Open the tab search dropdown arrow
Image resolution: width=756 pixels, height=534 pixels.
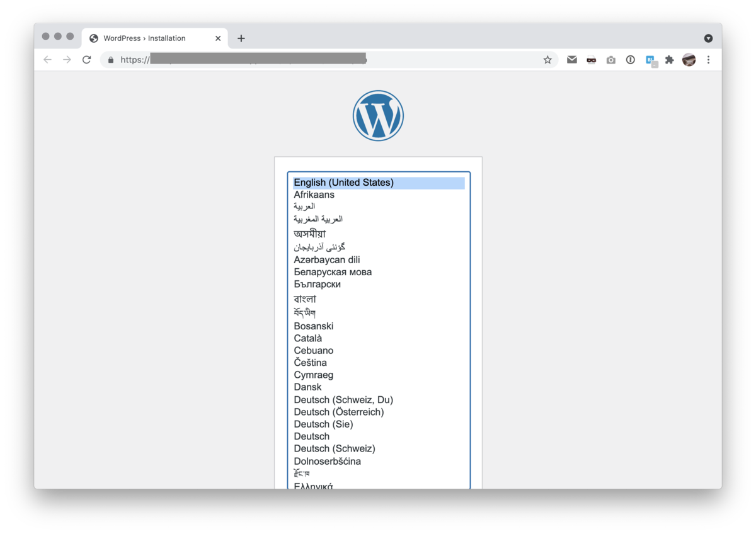pos(708,38)
